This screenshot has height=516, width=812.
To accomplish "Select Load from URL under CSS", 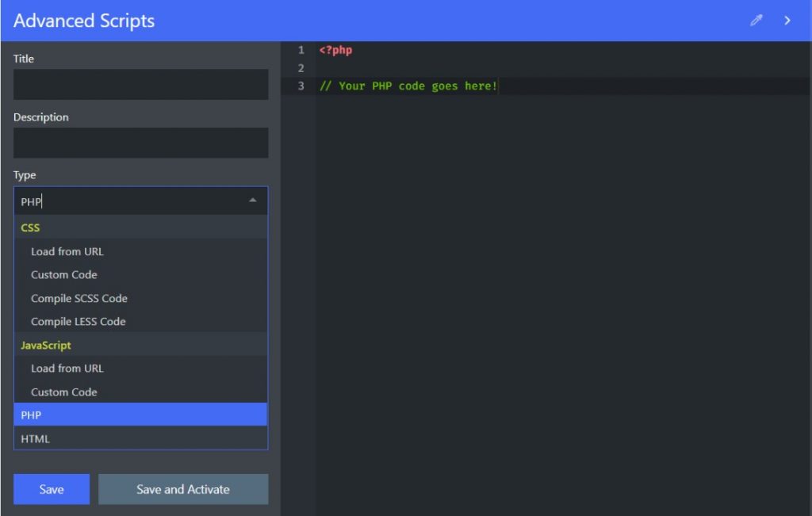I will [x=67, y=251].
